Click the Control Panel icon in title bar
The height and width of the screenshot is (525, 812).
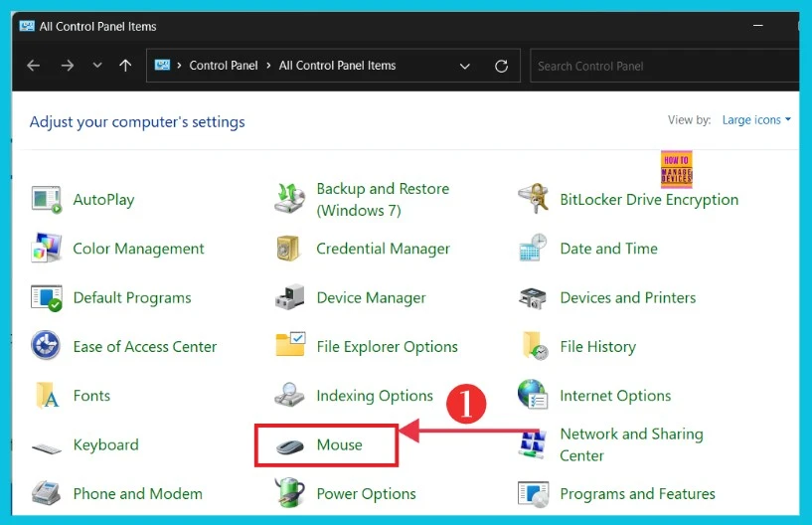pyautogui.click(x=27, y=26)
